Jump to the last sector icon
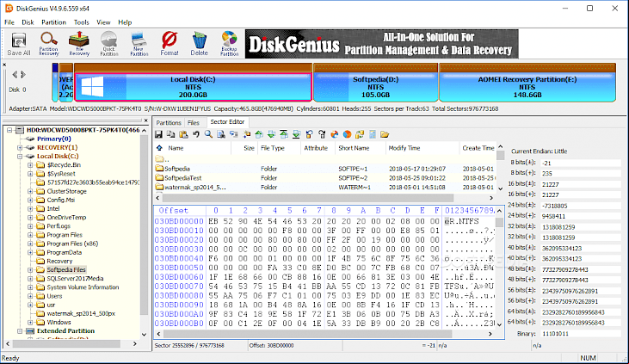The width and height of the screenshot is (629, 364). coord(297,134)
